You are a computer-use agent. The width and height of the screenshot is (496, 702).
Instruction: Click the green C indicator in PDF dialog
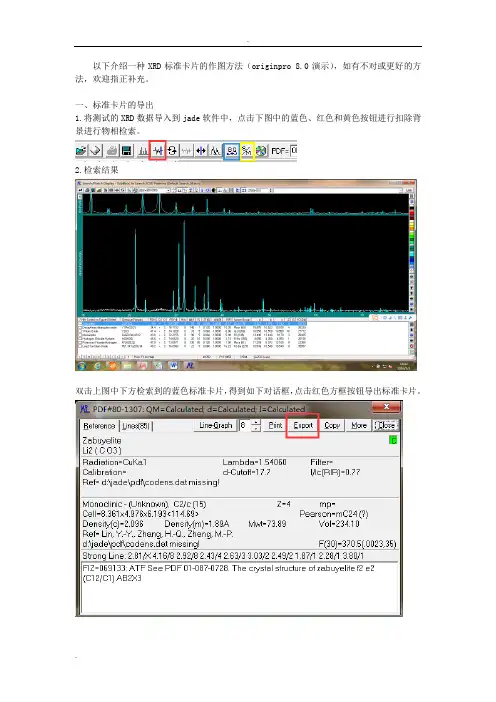click(x=393, y=441)
